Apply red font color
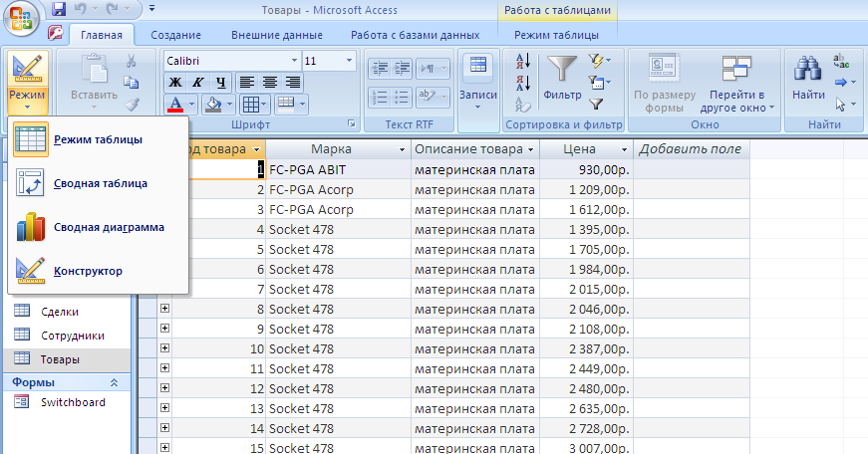Image resolution: width=868 pixels, height=454 pixels. click(175, 104)
